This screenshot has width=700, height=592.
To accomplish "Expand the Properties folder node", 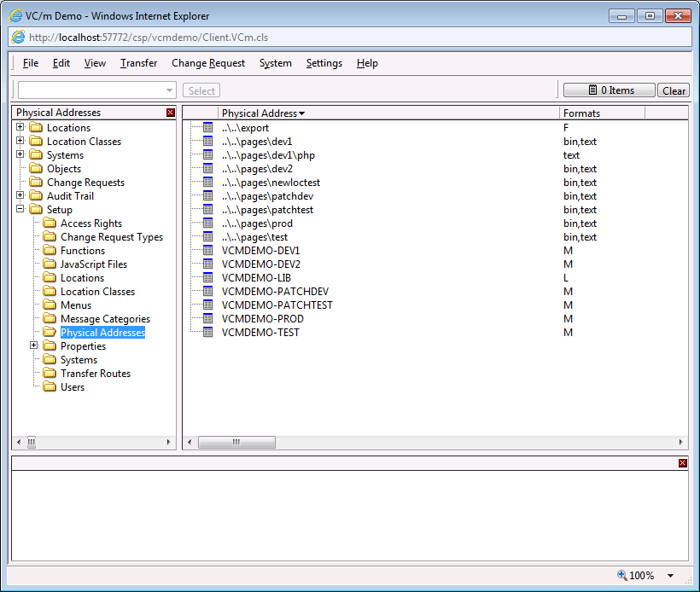I will (34, 346).
